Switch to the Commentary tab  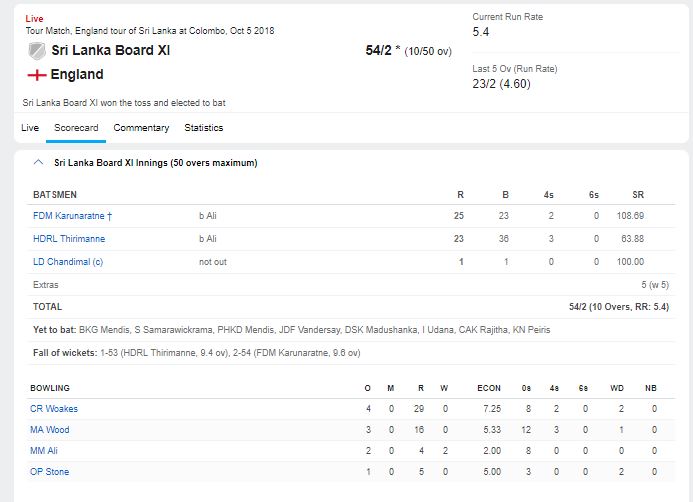pyautogui.click(x=141, y=128)
